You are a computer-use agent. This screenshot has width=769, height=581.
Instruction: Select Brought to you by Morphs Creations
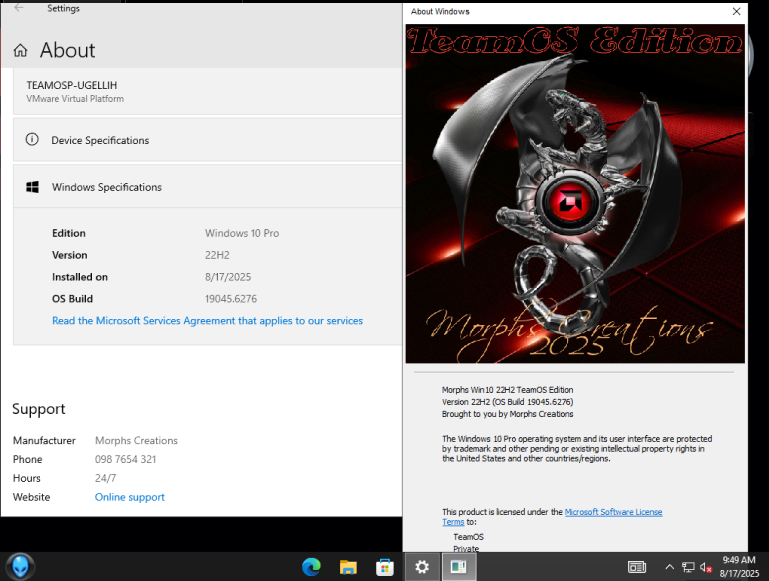pyautogui.click(x=507, y=414)
